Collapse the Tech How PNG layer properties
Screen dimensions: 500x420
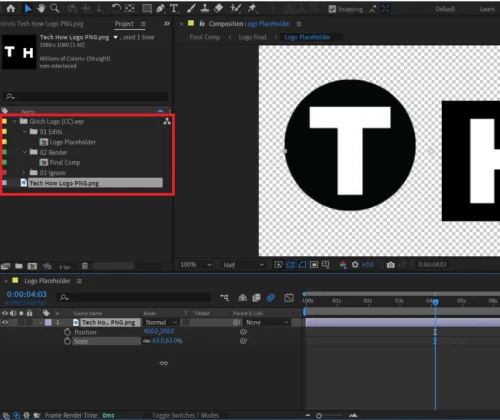40,322
